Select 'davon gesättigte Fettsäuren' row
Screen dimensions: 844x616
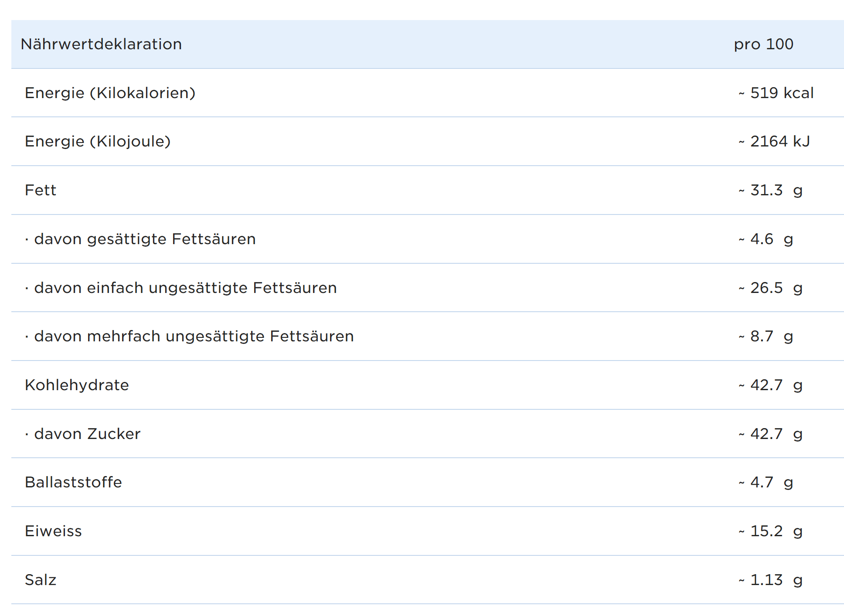(x=140, y=239)
